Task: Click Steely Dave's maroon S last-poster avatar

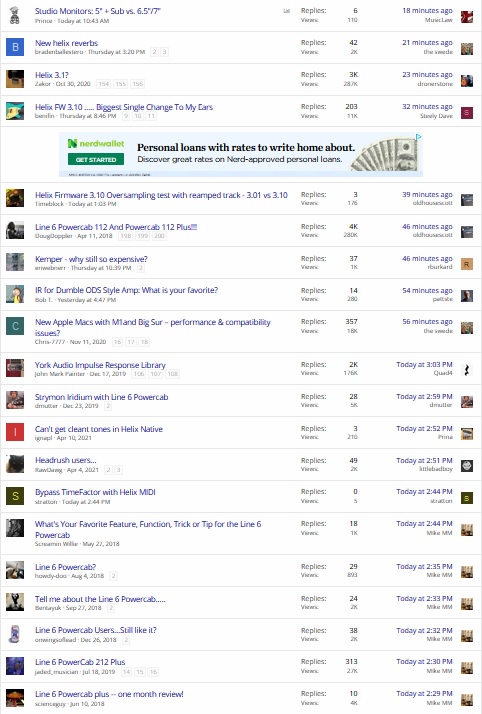Action: click(x=467, y=113)
